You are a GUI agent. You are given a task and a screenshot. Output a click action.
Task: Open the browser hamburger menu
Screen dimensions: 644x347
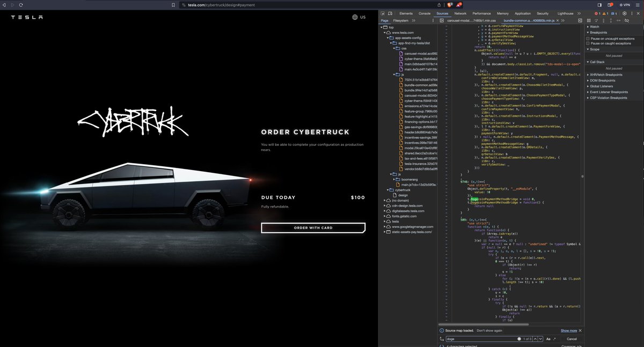637,4
